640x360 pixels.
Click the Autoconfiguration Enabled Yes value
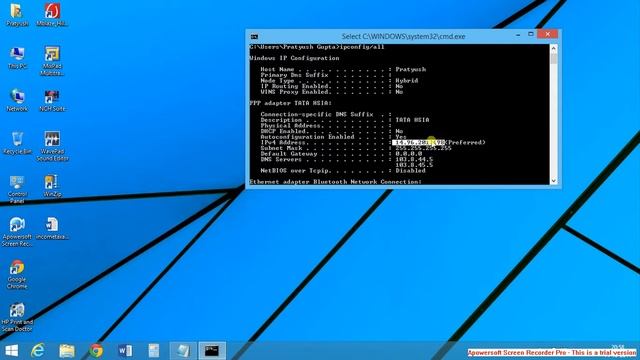coord(400,137)
